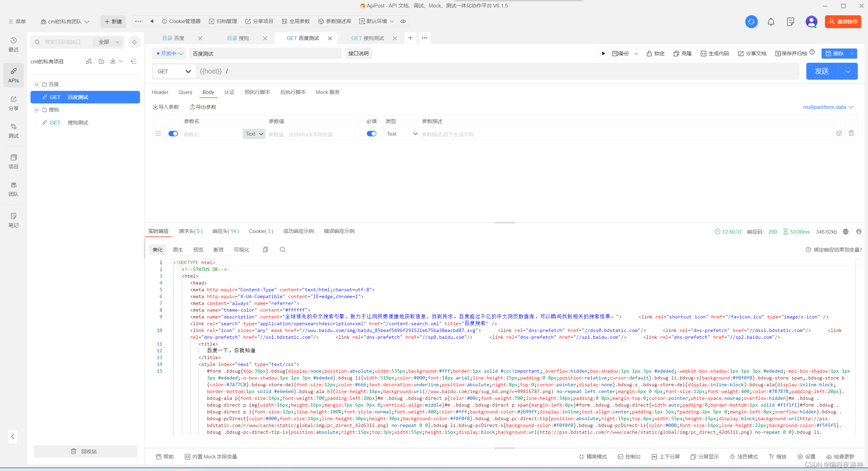Open the 响应头 response headers tab

225,231
